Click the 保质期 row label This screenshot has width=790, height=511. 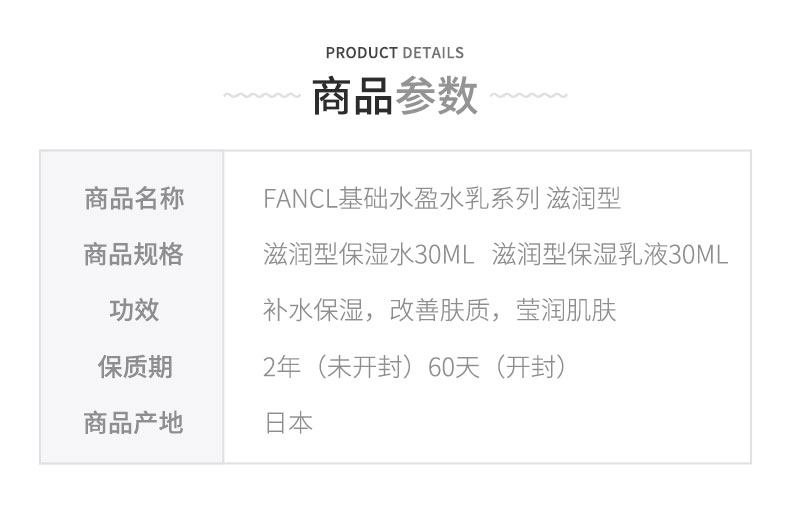point(133,366)
